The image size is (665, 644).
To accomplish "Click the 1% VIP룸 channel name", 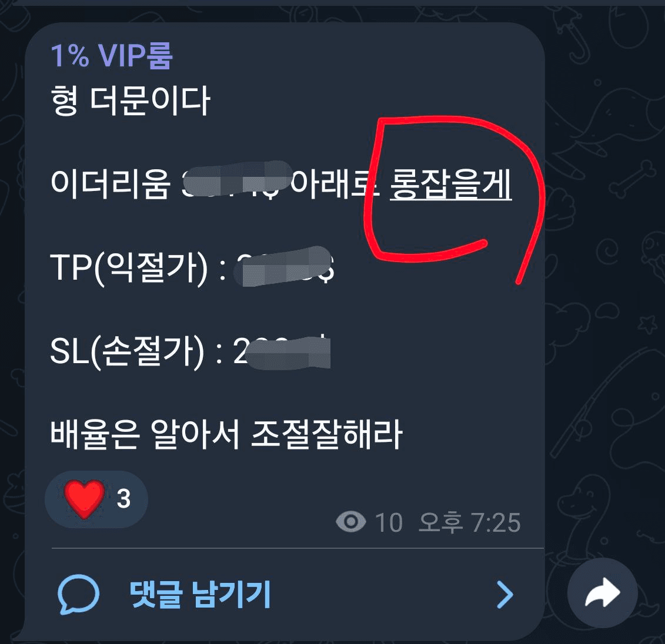I will pos(112,56).
